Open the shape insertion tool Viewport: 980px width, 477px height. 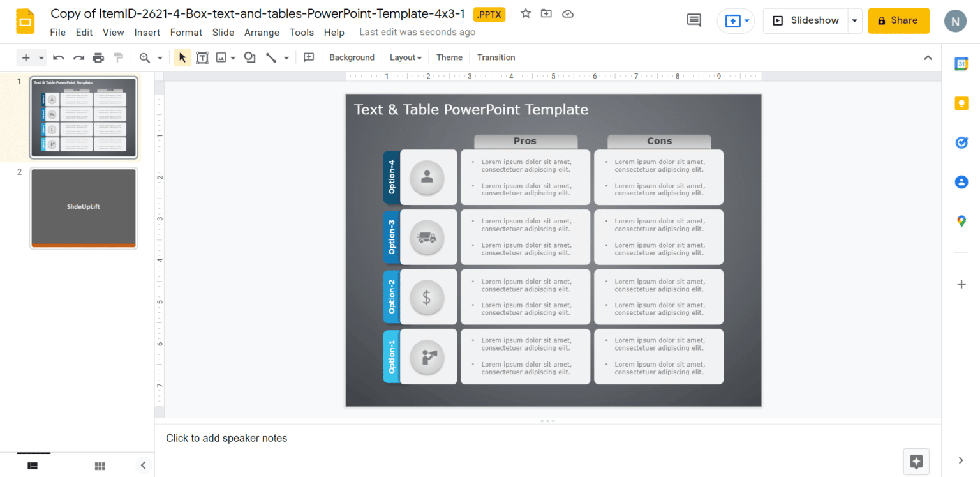249,57
